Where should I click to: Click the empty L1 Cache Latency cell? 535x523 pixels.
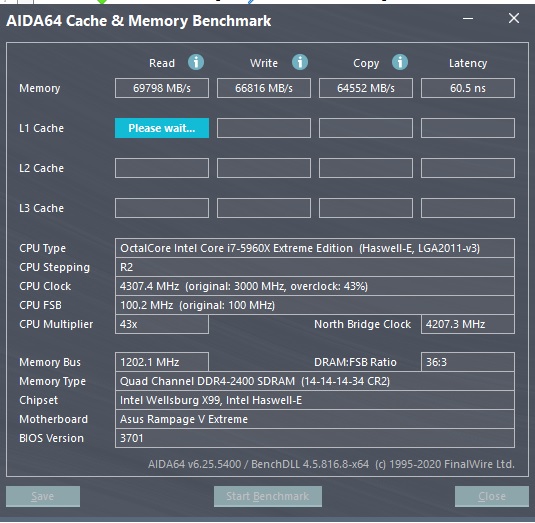(x=468, y=128)
